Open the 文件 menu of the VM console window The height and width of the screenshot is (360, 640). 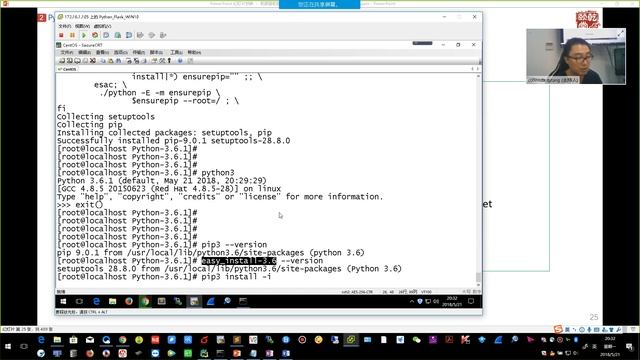pyautogui.click(x=64, y=26)
